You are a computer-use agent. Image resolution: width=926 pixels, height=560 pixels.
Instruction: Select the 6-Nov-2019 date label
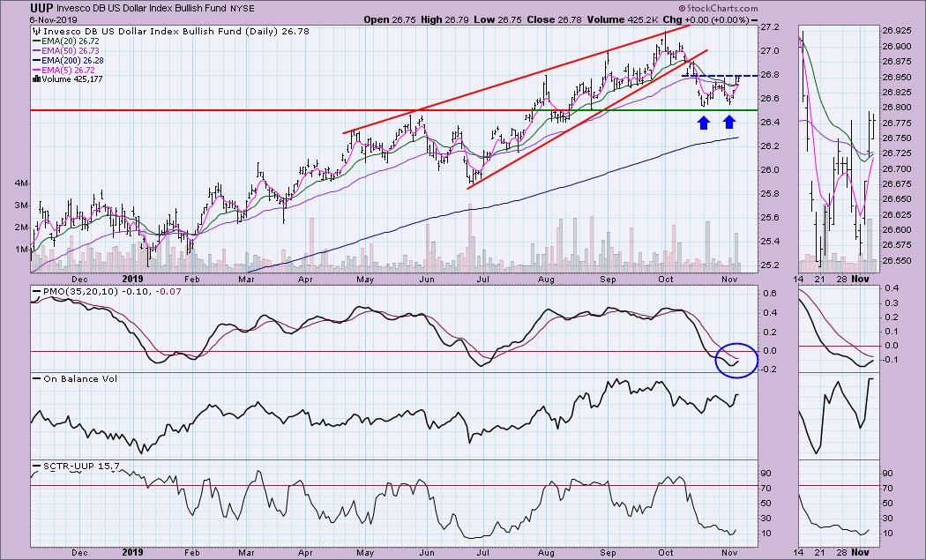[55, 19]
